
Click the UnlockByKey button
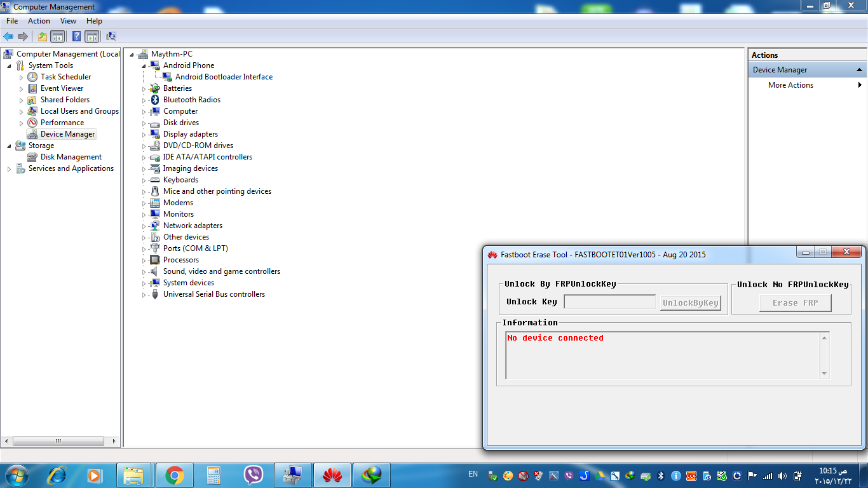click(691, 303)
